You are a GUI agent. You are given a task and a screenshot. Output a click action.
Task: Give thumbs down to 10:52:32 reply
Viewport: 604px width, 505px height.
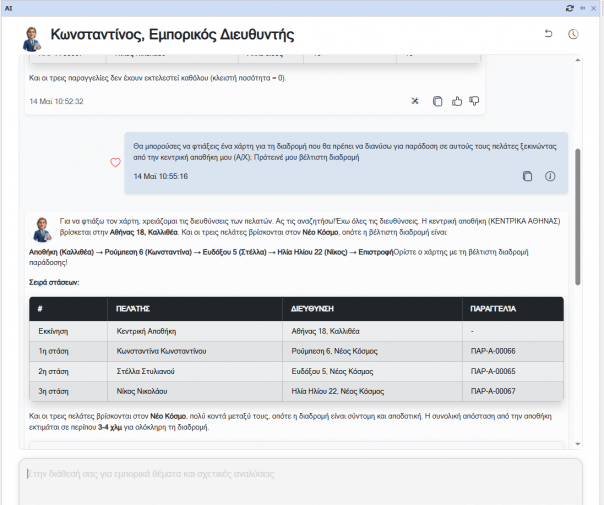[474, 101]
